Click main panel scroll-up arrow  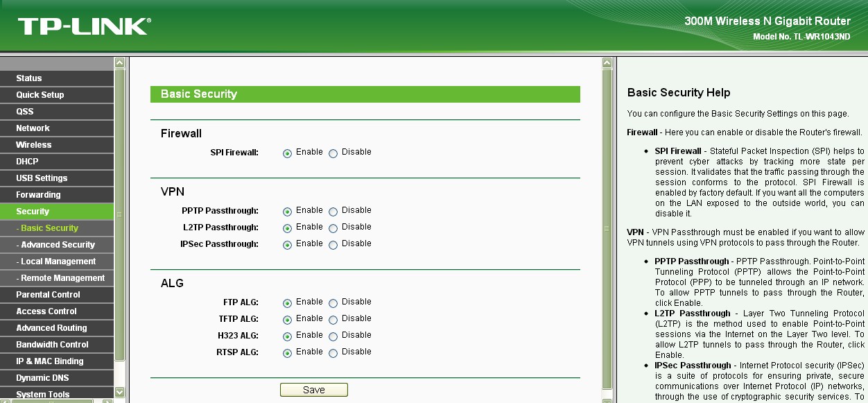(608, 63)
